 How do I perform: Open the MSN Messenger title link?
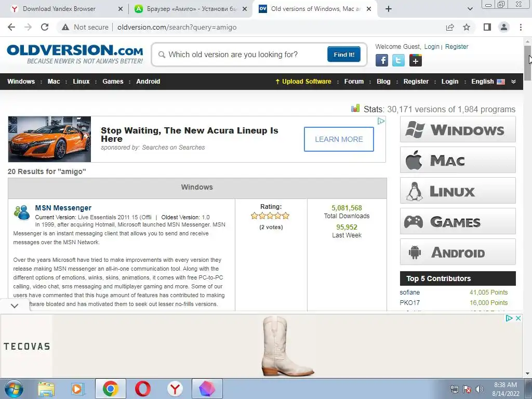(x=63, y=208)
